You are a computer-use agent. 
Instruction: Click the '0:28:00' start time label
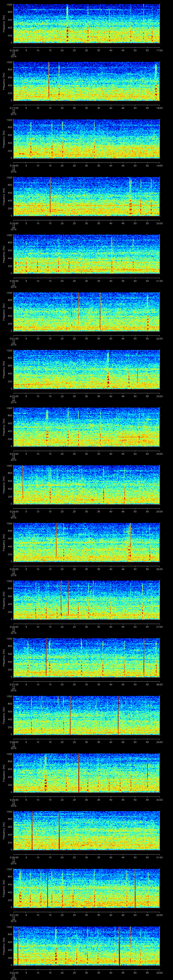click(x=14, y=742)
